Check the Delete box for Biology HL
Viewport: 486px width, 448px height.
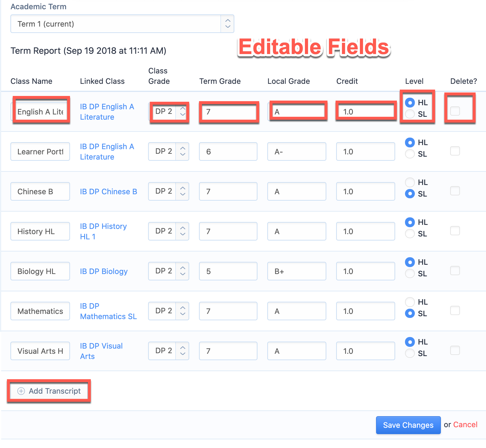(x=455, y=271)
